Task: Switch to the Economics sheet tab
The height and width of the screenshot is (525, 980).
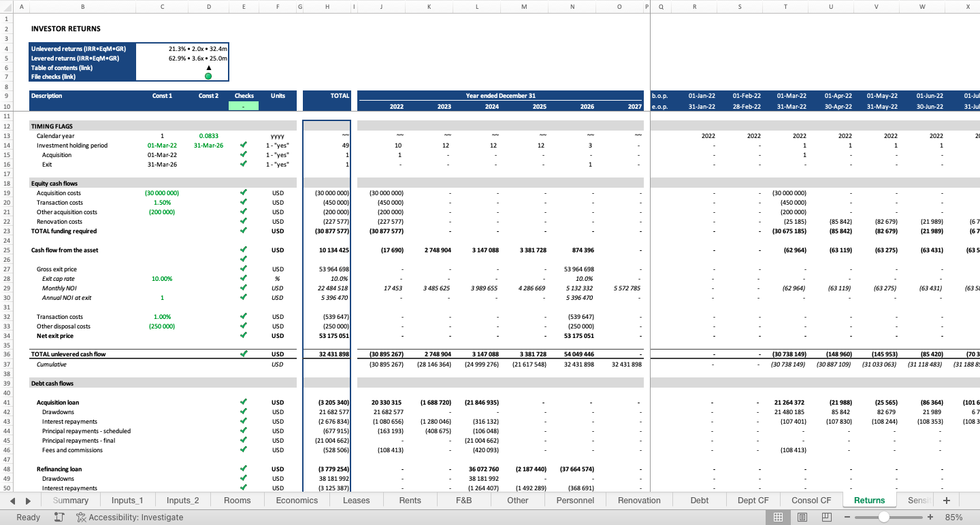Action: (297, 501)
